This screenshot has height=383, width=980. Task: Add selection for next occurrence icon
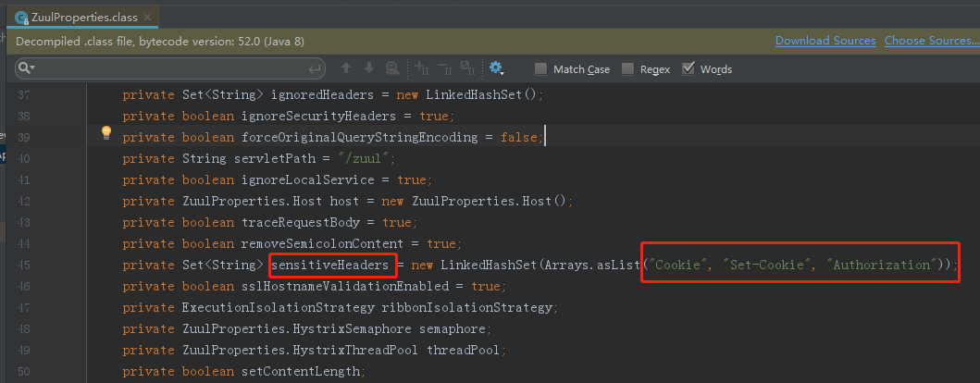422,68
